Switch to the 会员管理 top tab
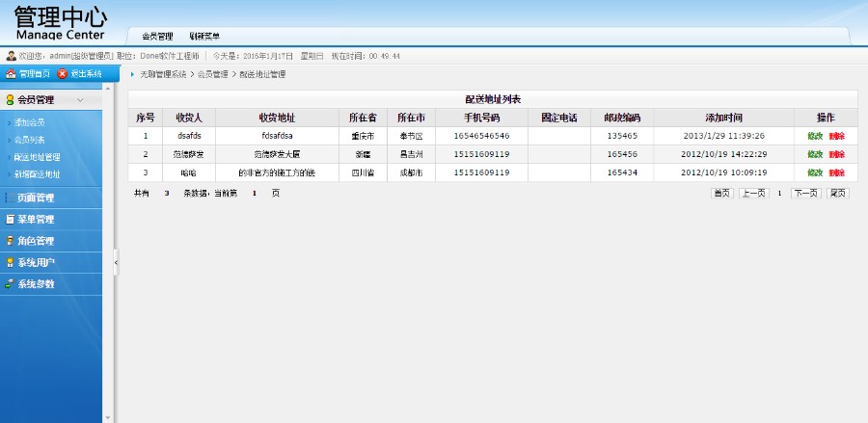Screen dimensions: 868x423 tap(157, 37)
